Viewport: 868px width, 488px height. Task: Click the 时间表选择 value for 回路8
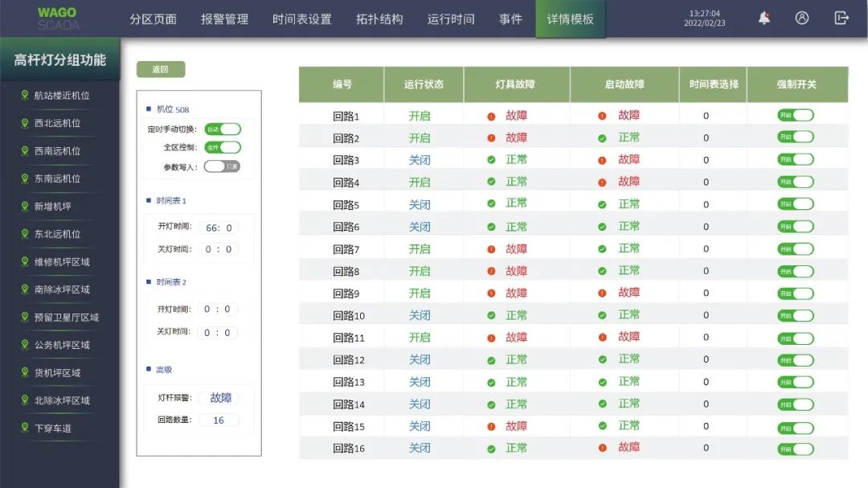[x=706, y=271]
